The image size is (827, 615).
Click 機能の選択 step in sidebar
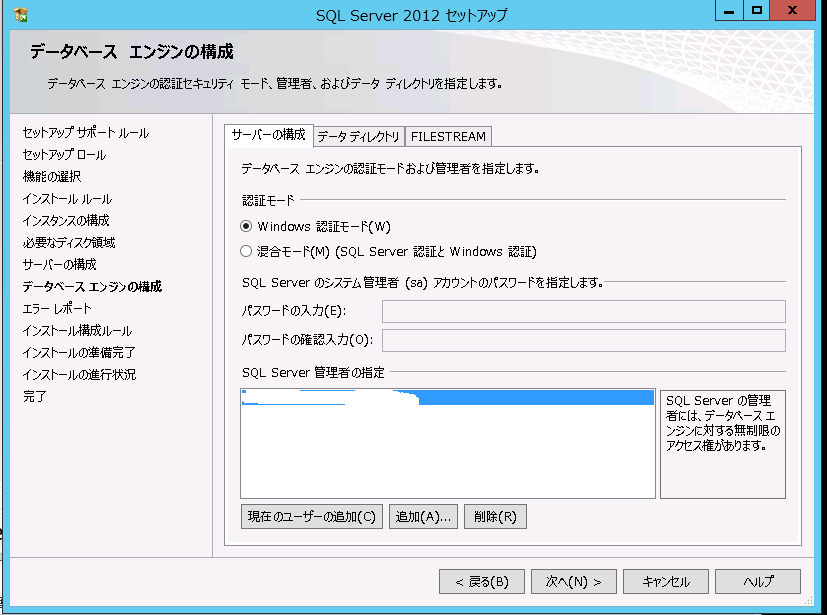click(x=52, y=177)
